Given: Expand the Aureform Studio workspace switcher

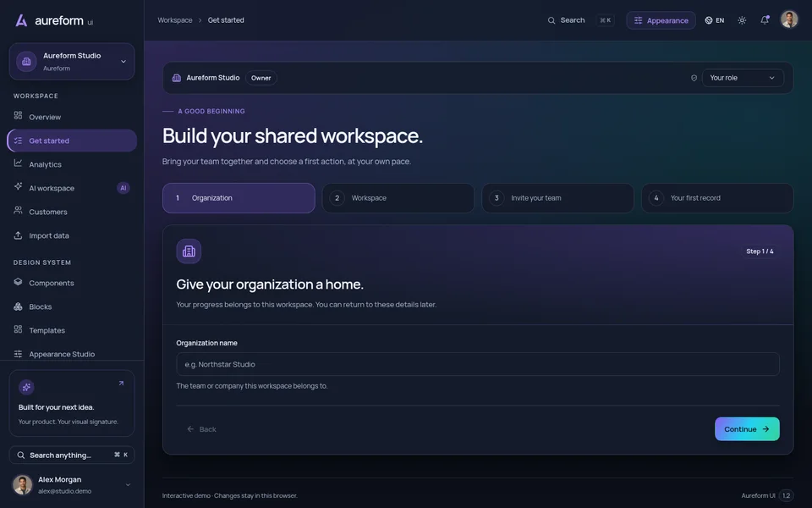Looking at the screenshot, I should pos(72,61).
